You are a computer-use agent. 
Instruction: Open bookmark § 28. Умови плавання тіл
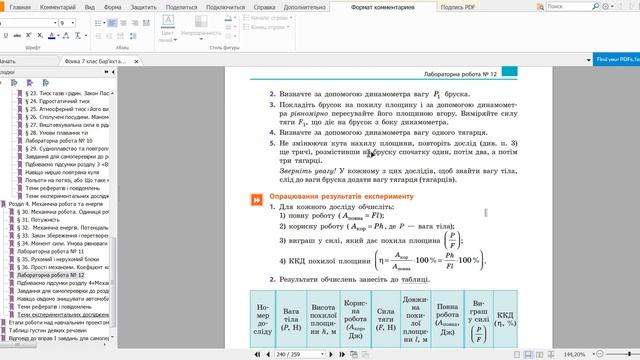pos(56,133)
